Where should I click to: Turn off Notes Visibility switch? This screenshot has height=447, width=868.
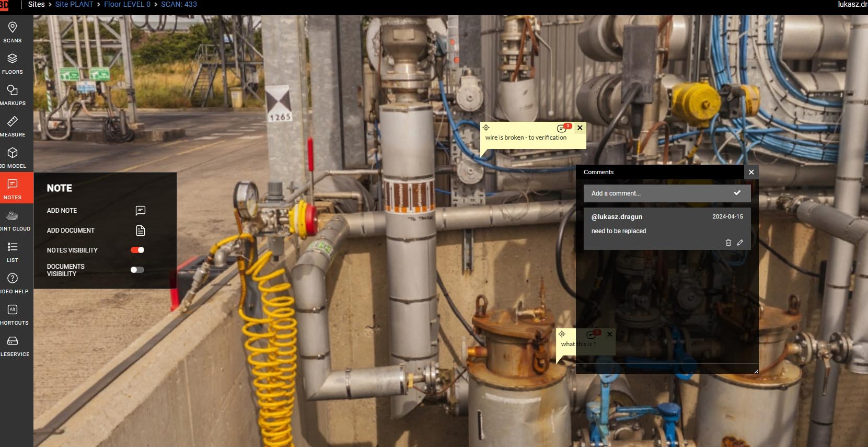click(x=137, y=250)
